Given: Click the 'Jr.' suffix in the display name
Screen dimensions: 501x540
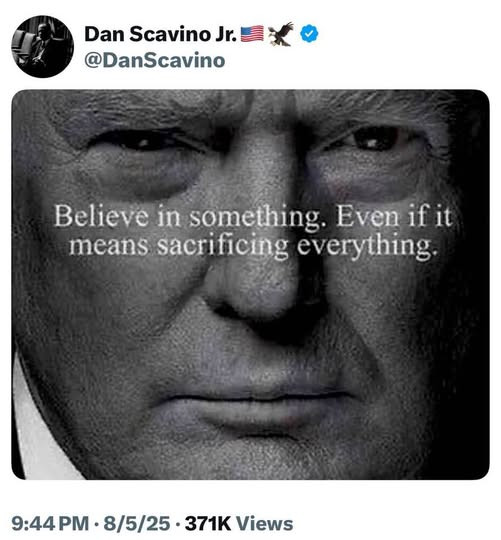Looking at the screenshot, I should coord(226,34).
